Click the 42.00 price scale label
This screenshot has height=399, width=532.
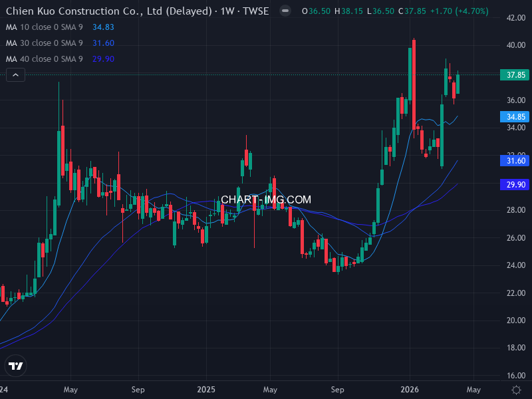tap(516, 18)
